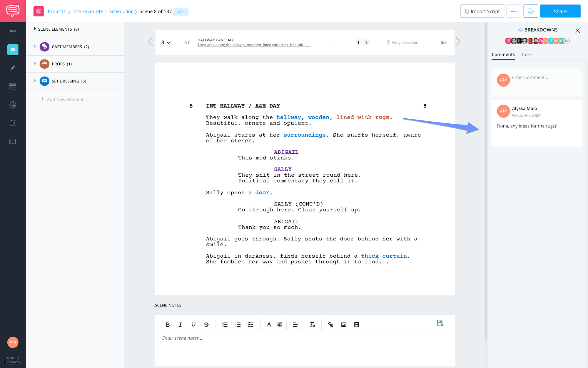Go to previous scene with left chevron
The image size is (588, 368).
(150, 42)
